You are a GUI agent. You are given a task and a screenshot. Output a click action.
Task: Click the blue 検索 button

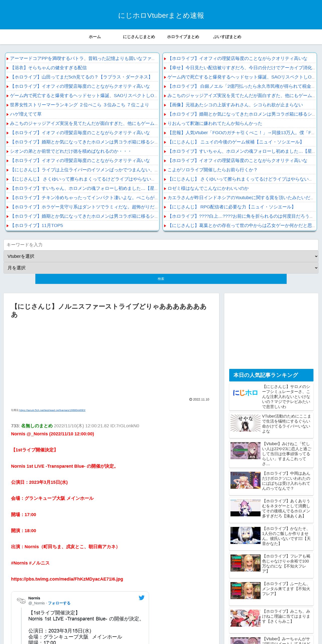(x=161, y=279)
